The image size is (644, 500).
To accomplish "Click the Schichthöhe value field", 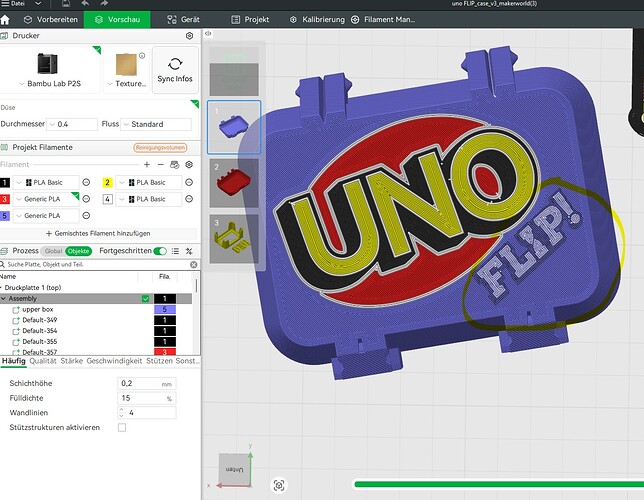I will click(x=147, y=384).
